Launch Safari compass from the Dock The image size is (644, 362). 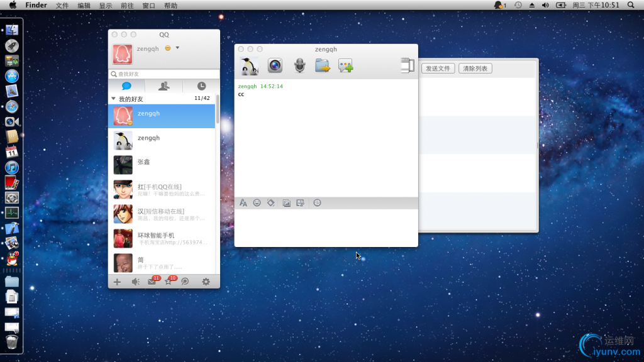[12, 107]
